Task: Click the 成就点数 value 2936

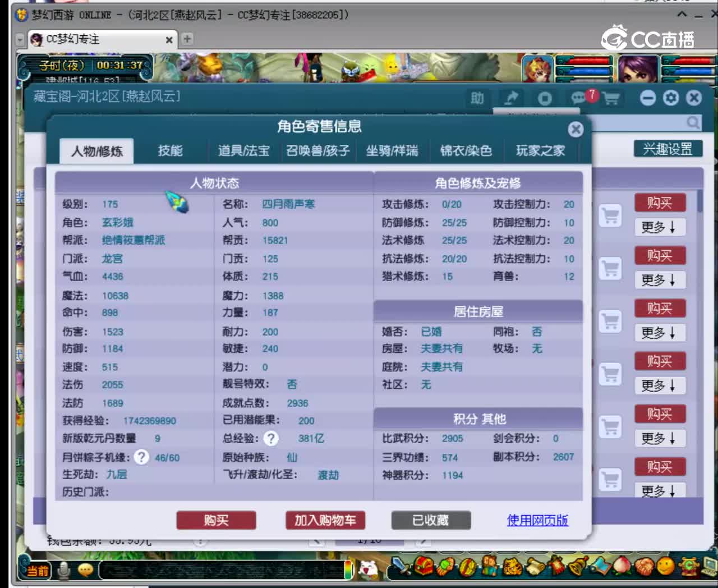Action: pos(297,403)
